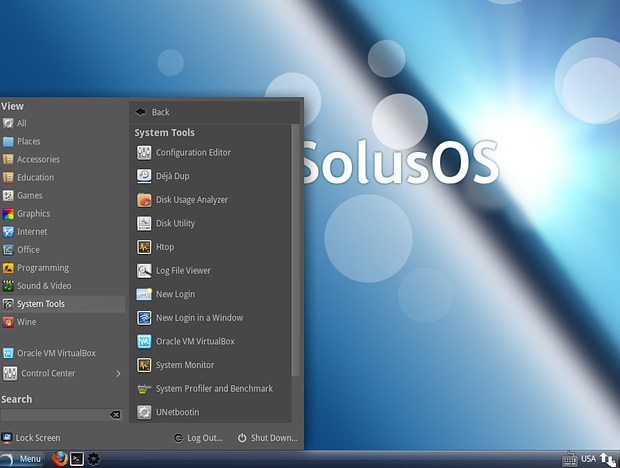Open the network connections tray icon
Viewport: 620px width, 468px height.
click(x=607, y=459)
